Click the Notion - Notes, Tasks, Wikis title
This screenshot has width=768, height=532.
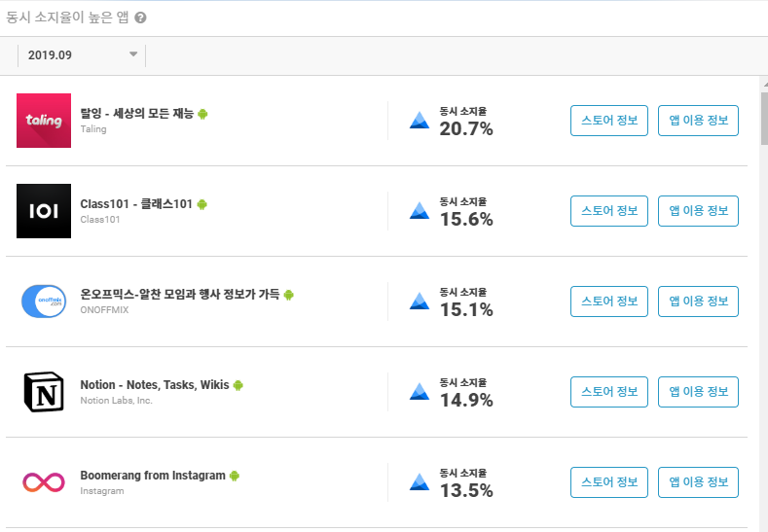pos(155,385)
